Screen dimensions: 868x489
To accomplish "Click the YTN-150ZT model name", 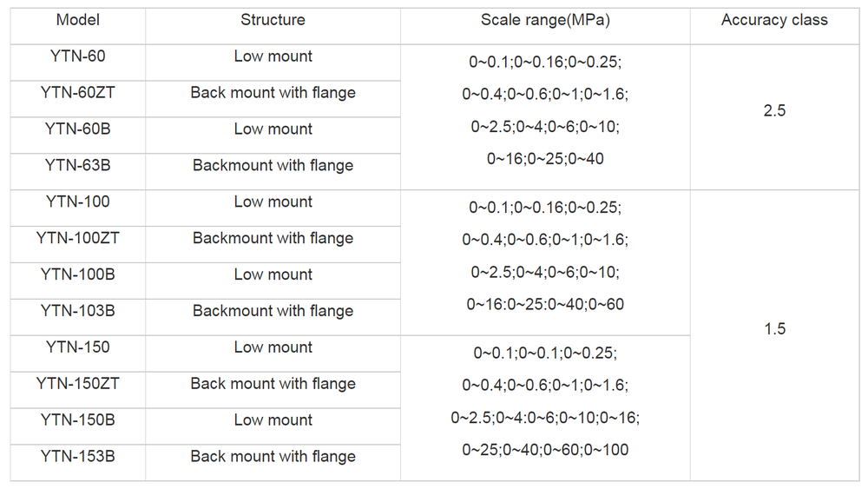I will click(x=77, y=384).
